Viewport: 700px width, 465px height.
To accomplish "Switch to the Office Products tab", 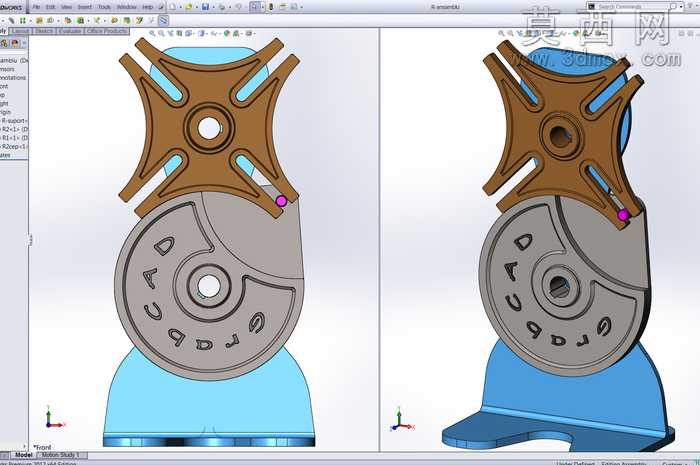I will pyautogui.click(x=107, y=31).
